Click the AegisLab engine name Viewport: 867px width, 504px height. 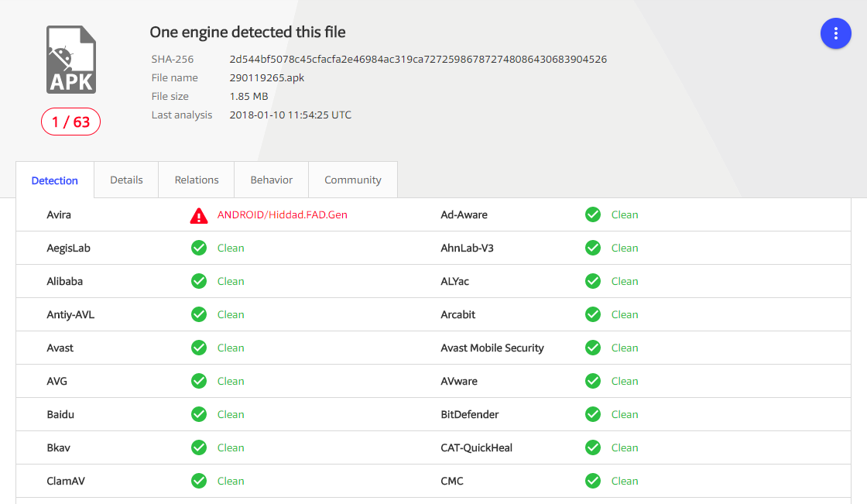tap(69, 249)
